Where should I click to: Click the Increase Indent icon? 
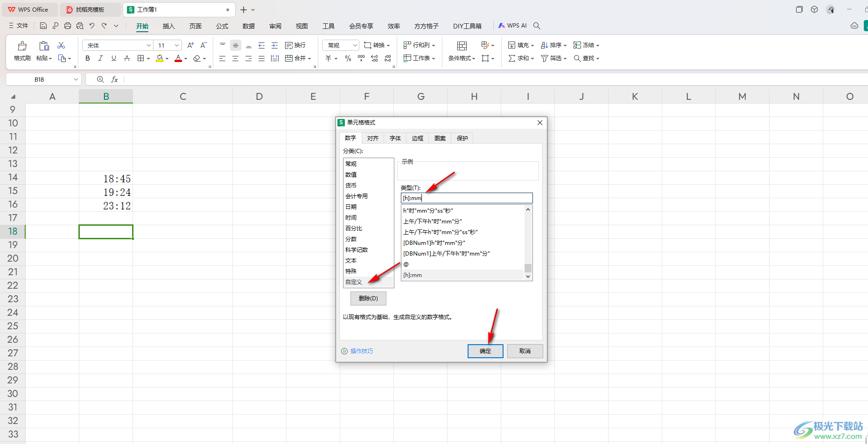(275, 45)
